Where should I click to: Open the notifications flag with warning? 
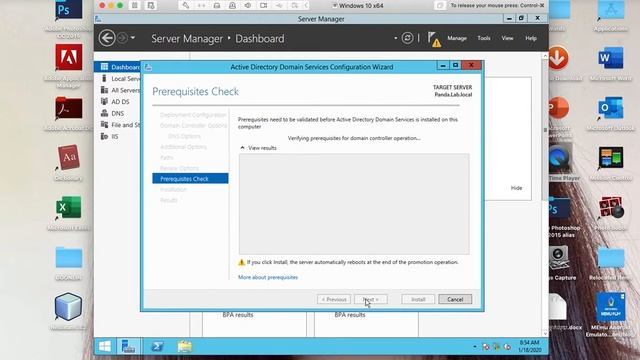tap(434, 39)
